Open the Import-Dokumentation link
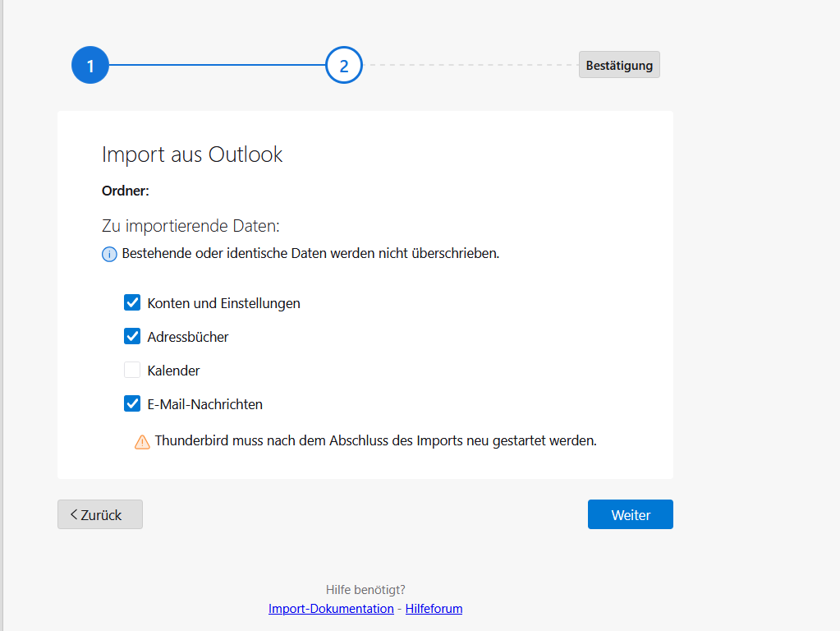The width and height of the screenshot is (840, 631). click(x=331, y=609)
